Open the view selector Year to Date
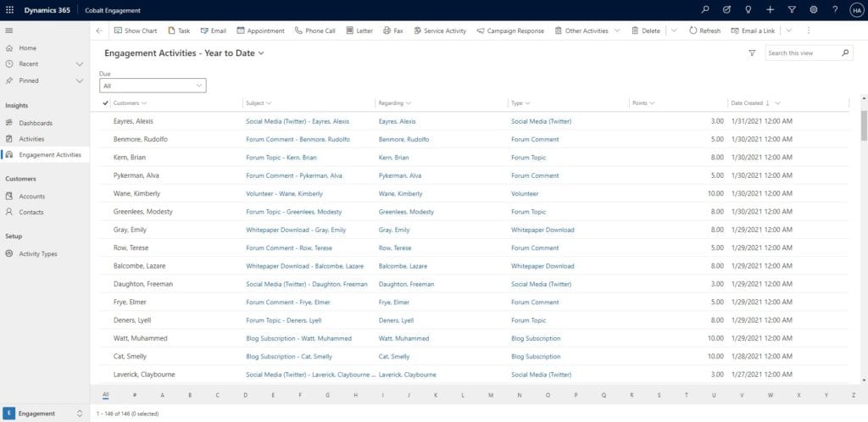This screenshot has height=422, width=868. click(x=184, y=53)
